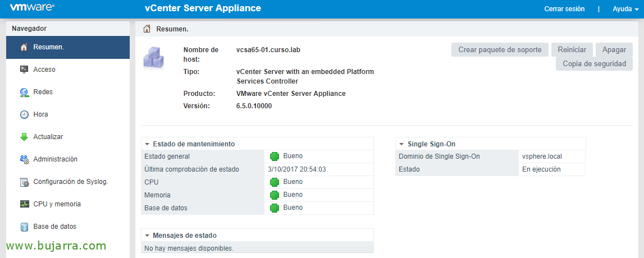
Task: Open Base de datos page
Action: coord(68,226)
